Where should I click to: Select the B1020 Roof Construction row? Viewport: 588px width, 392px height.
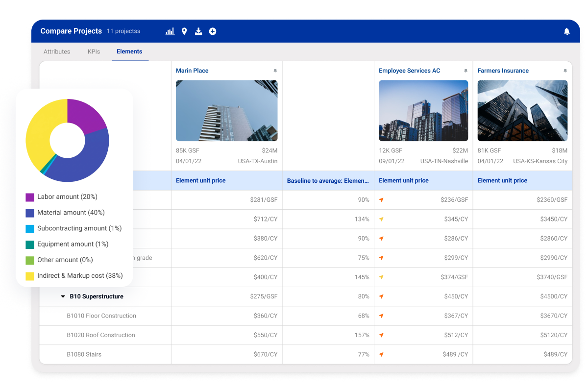point(305,335)
